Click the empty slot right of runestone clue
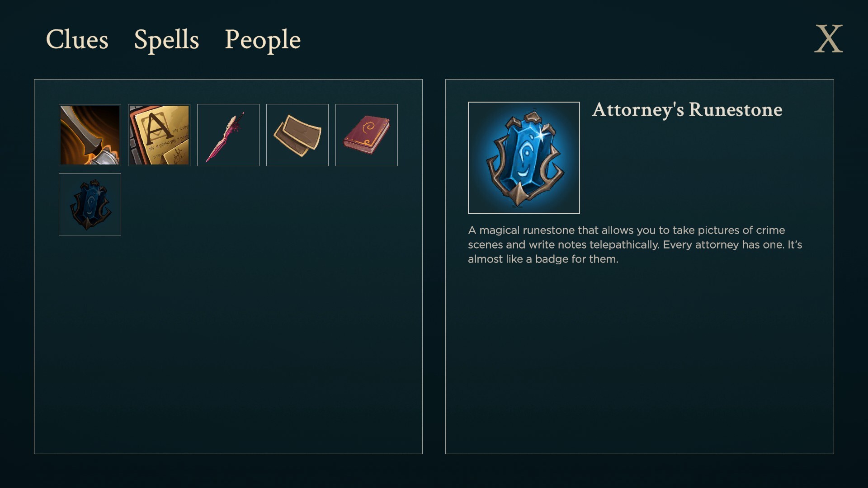Image resolution: width=868 pixels, height=488 pixels. point(159,204)
